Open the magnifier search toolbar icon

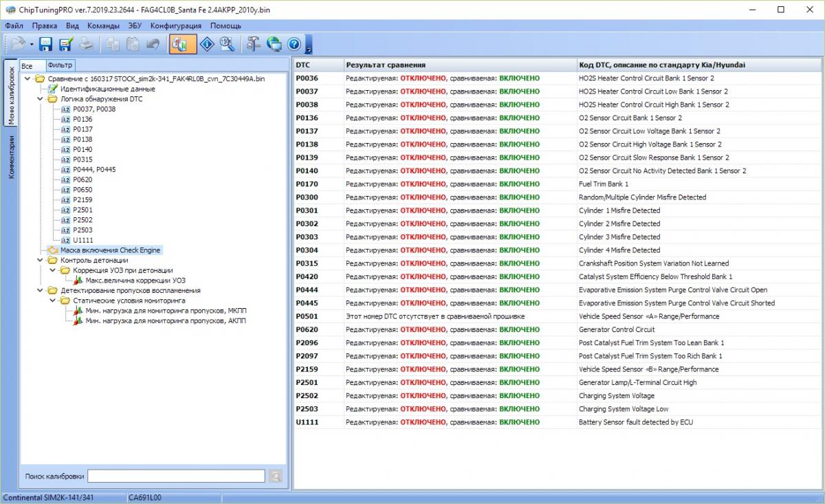228,44
